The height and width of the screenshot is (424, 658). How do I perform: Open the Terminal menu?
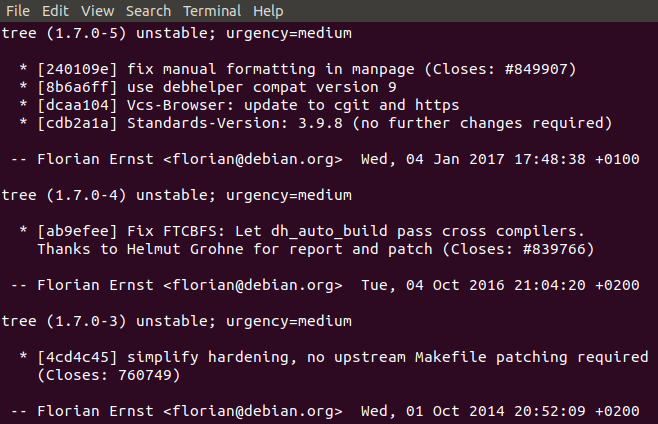click(x=212, y=11)
